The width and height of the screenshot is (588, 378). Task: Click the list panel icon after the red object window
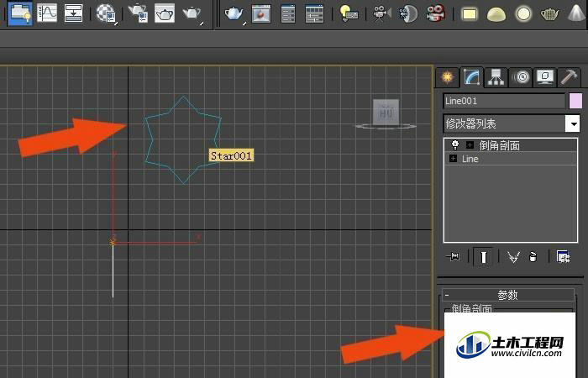tap(288, 14)
